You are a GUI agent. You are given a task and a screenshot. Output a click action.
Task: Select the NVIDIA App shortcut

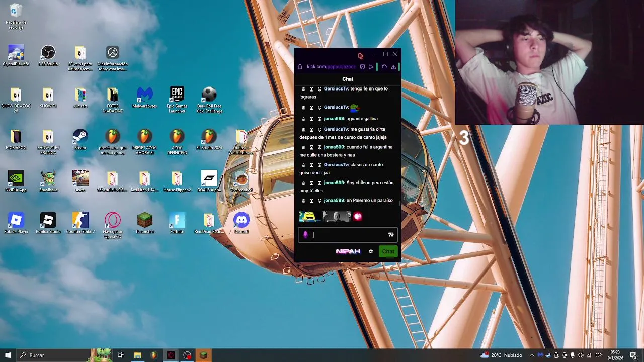(16, 182)
